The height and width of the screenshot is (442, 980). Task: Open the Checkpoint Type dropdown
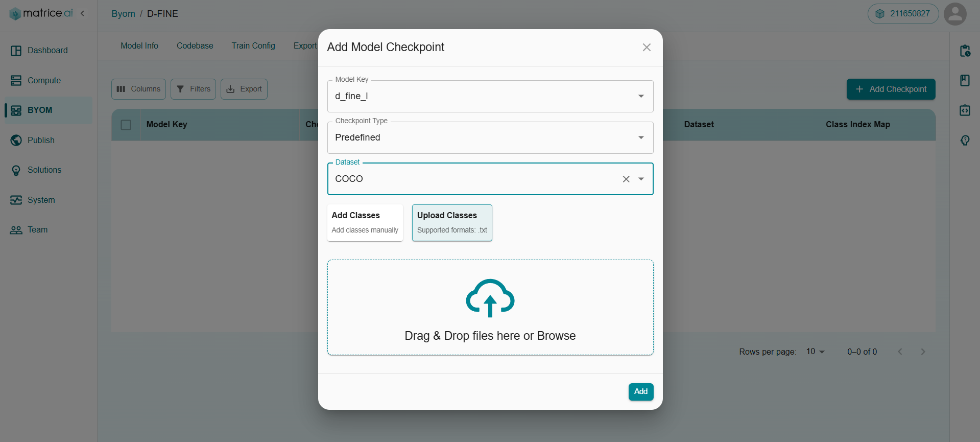(x=490, y=137)
